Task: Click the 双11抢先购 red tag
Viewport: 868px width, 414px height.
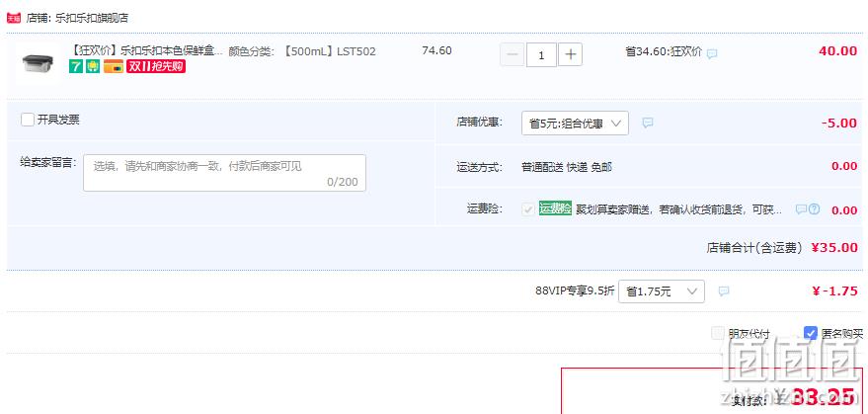Action: pos(156,67)
